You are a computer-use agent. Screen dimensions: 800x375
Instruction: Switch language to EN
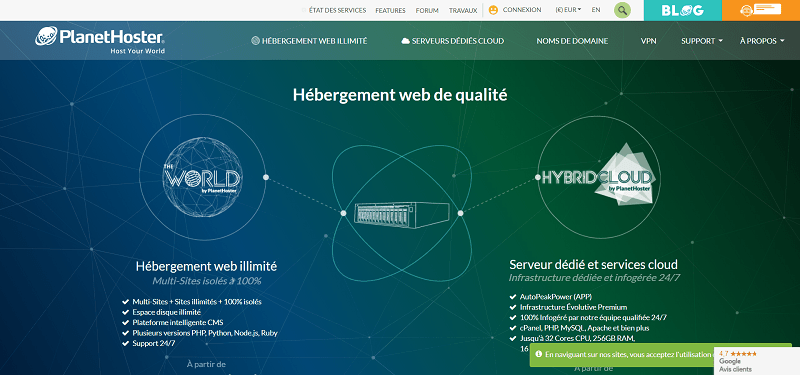(x=596, y=10)
